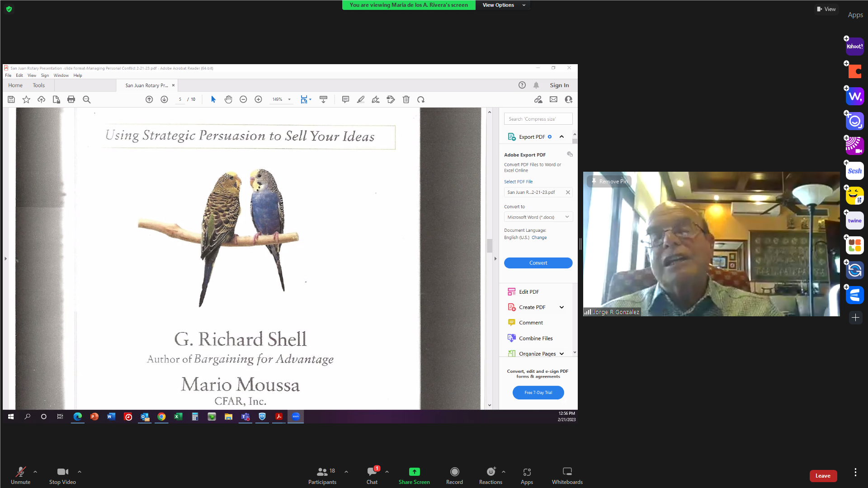Go to next page with down arrow
Image resolution: width=868 pixels, height=488 pixels.
tap(164, 99)
